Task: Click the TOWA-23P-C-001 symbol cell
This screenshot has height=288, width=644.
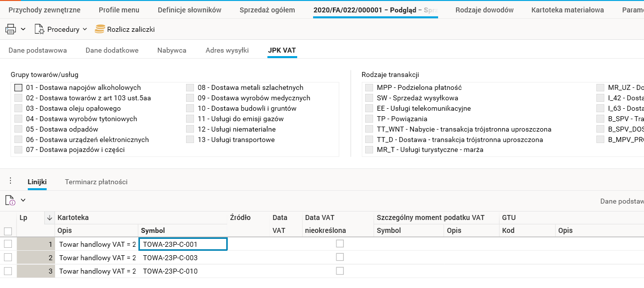Action: [x=183, y=244]
